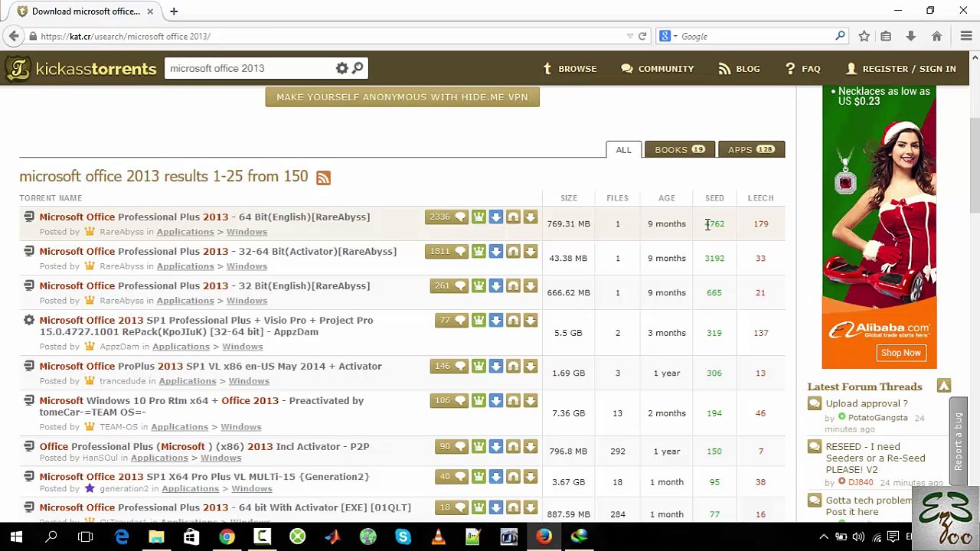
Task: Sort results by LEECH column
Action: point(760,198)
